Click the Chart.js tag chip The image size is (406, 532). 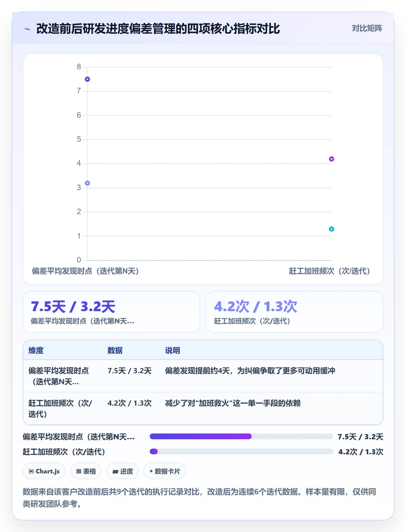coord(44,471)
